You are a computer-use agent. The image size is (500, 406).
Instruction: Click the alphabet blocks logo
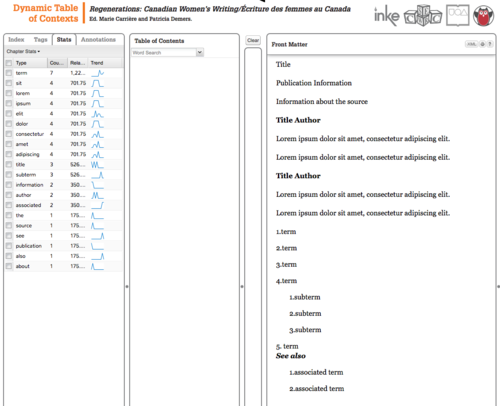click(423, 15)
